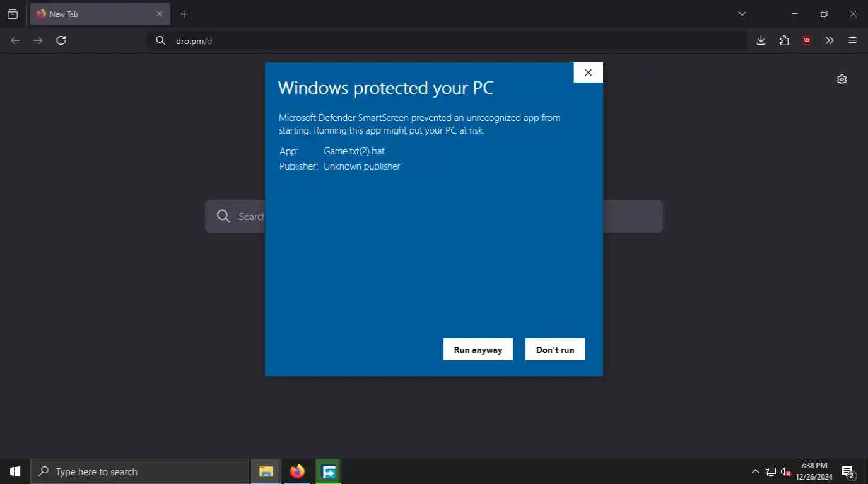Click the new tab page search box

tap(434, 216)
